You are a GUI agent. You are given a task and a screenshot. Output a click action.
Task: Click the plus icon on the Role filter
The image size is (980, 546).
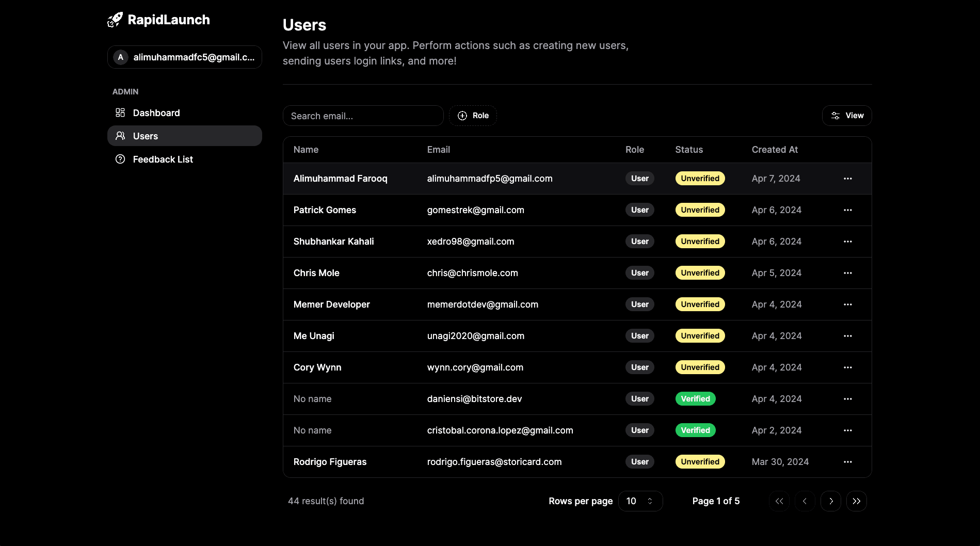tap(462, 116)
